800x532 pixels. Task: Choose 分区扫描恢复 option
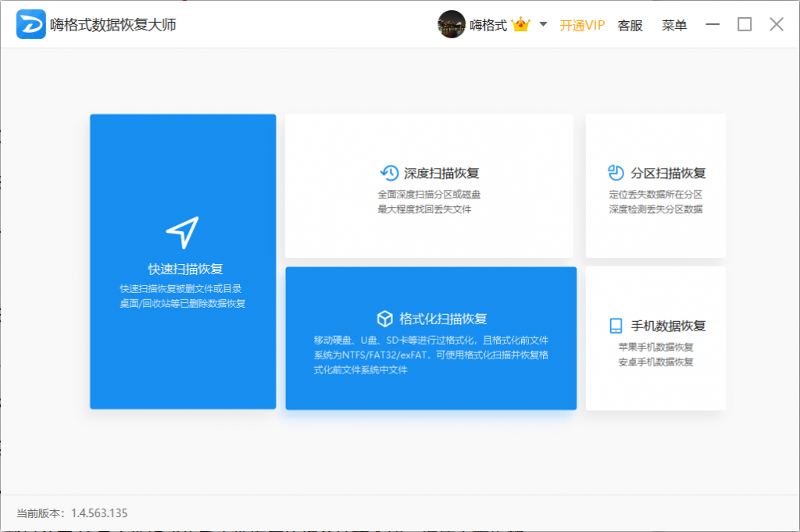point(668,173)
